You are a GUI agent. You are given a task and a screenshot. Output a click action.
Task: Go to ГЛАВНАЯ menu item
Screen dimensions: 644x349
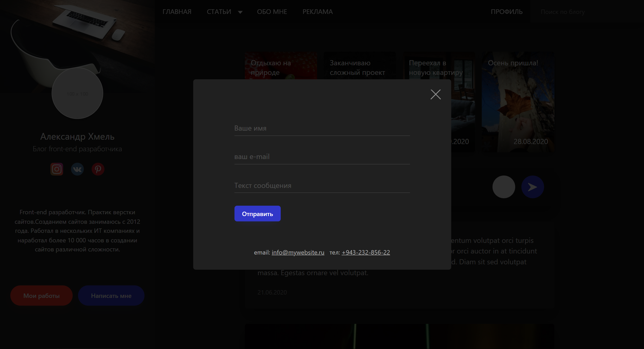pyautogui.click(x=177, y=12)
